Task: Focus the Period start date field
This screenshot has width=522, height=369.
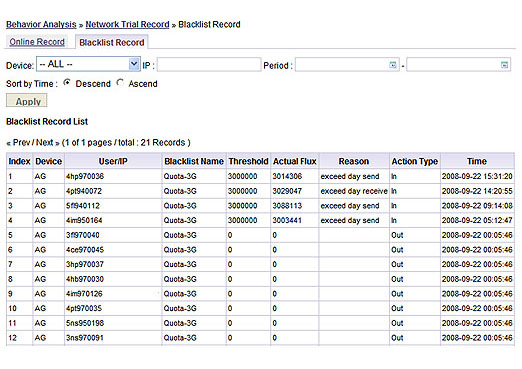Action: pyautogui.click(x=347, y=65)
